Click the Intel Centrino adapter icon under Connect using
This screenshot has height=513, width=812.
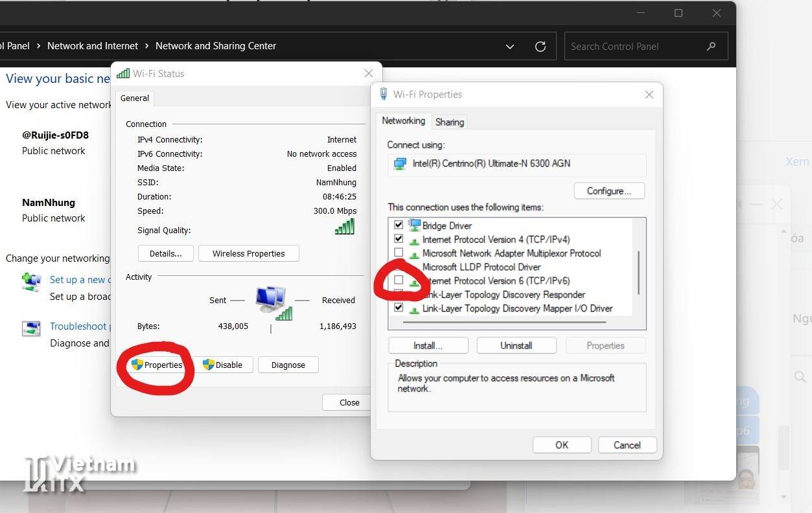pos(399,165)
